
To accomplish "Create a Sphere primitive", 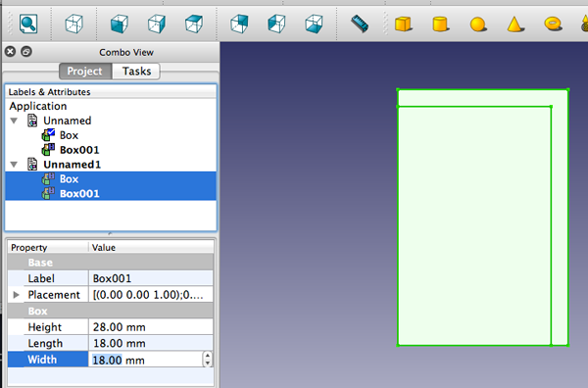I will [478, 24].
